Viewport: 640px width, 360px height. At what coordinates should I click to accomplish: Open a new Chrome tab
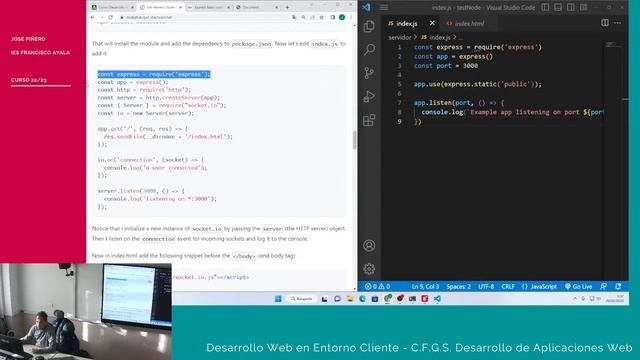click(x=287, y=7)
